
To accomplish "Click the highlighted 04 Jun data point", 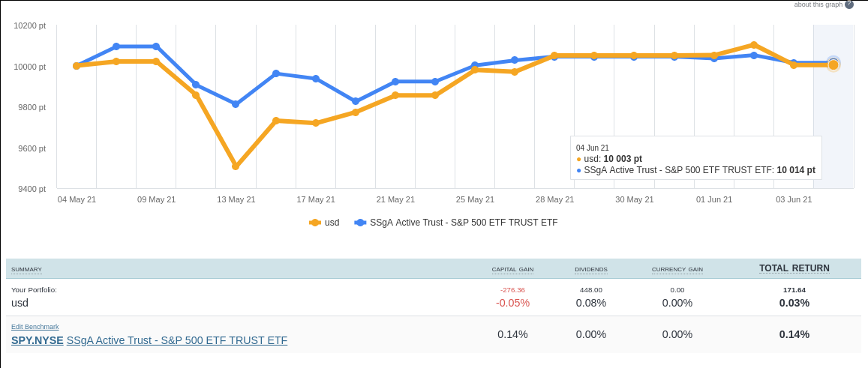I will (x=833, y=64).
